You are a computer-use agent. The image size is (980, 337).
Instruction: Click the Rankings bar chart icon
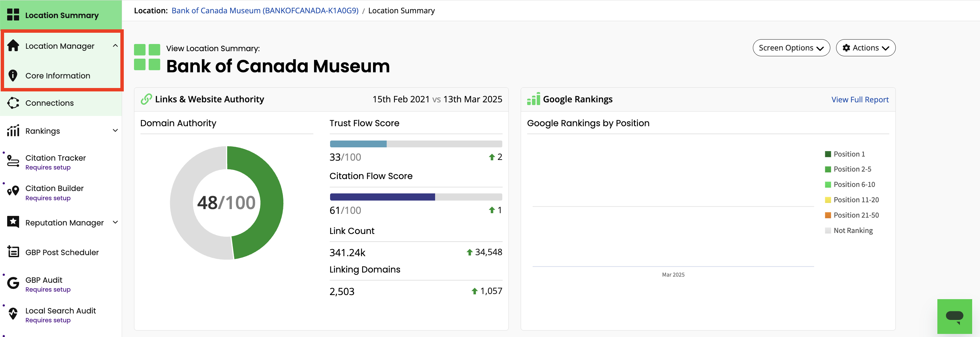point(13,130)
